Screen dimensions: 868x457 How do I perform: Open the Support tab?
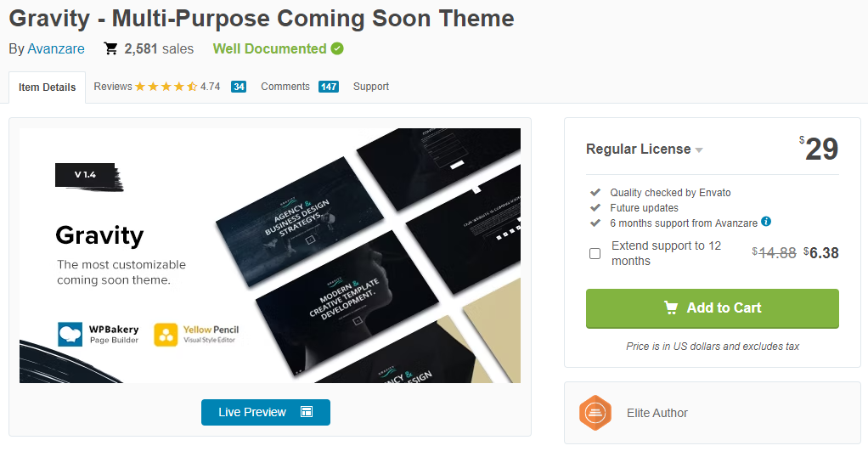[371, 87]
